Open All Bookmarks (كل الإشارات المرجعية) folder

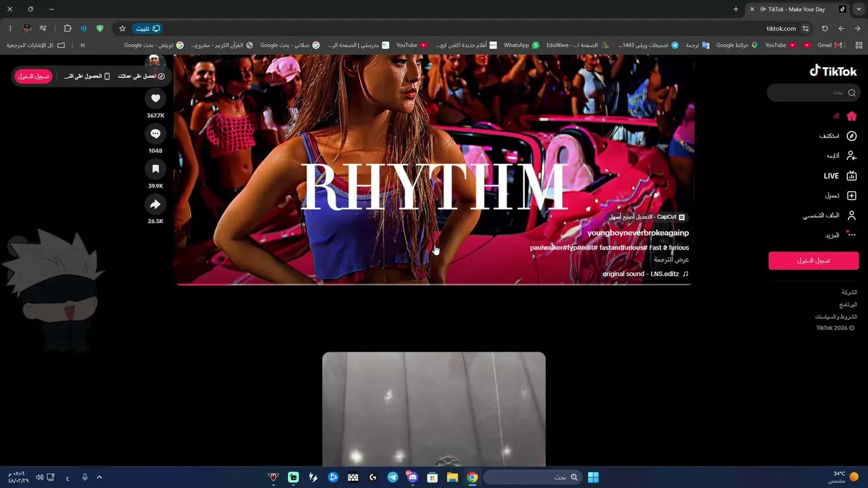click(36, 45)
